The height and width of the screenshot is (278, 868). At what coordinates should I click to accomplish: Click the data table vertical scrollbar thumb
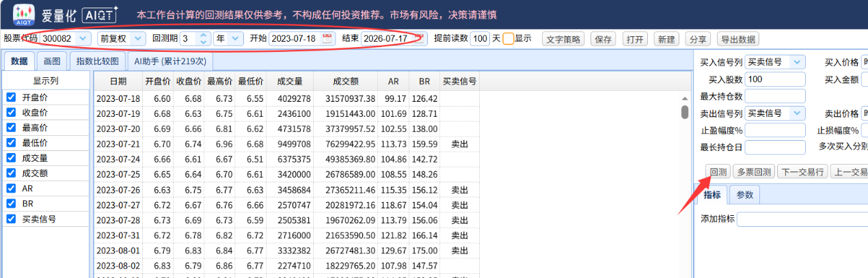tap(684, 112)
